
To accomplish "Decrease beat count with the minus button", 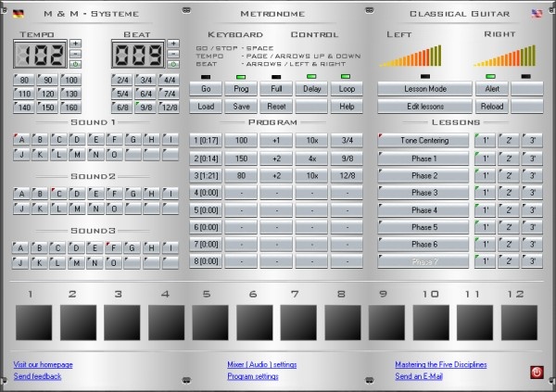I will [172, 54].
